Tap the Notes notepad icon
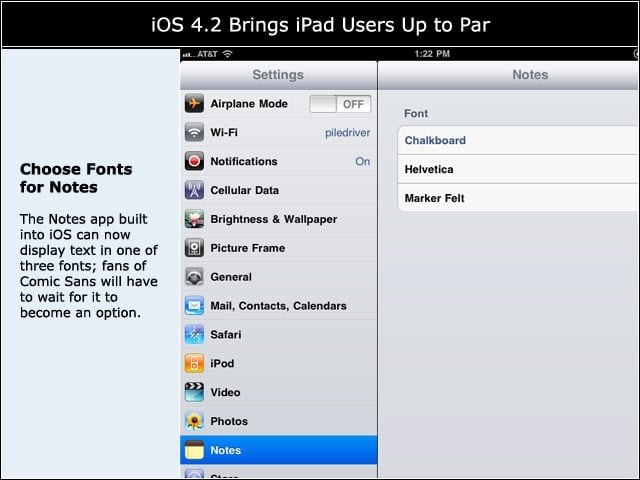640x480 pixels. tap(194, 450)
